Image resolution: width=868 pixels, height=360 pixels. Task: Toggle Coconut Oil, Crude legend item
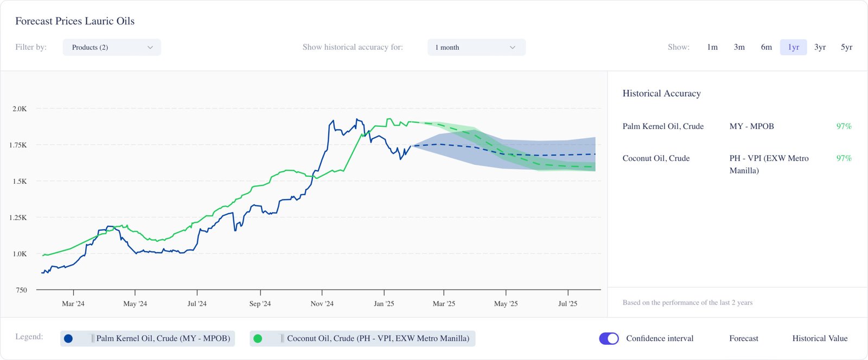[x=378, y=338]
